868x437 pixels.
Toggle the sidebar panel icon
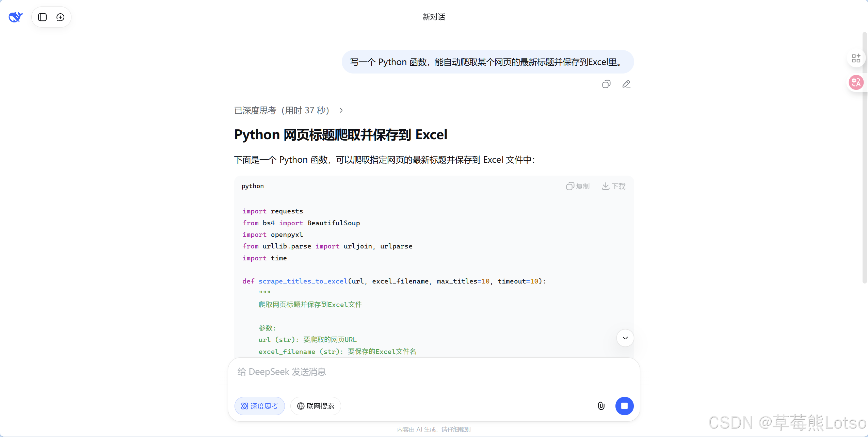(42, 17)
